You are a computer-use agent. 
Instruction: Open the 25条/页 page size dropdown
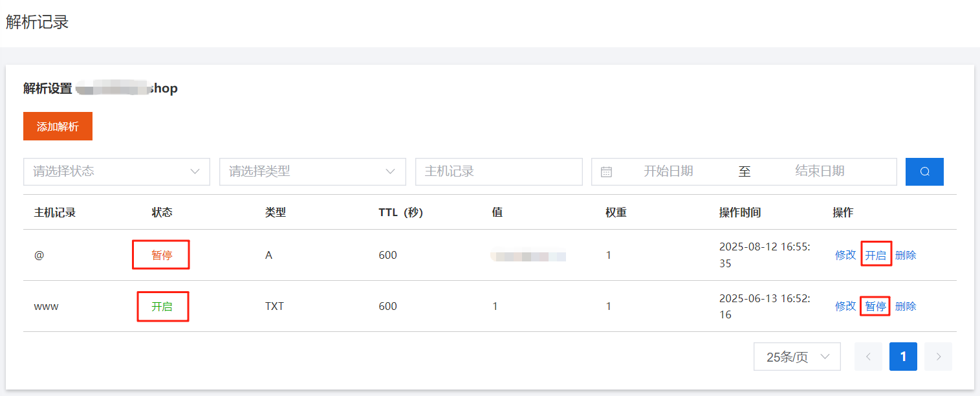pos(797,357)
